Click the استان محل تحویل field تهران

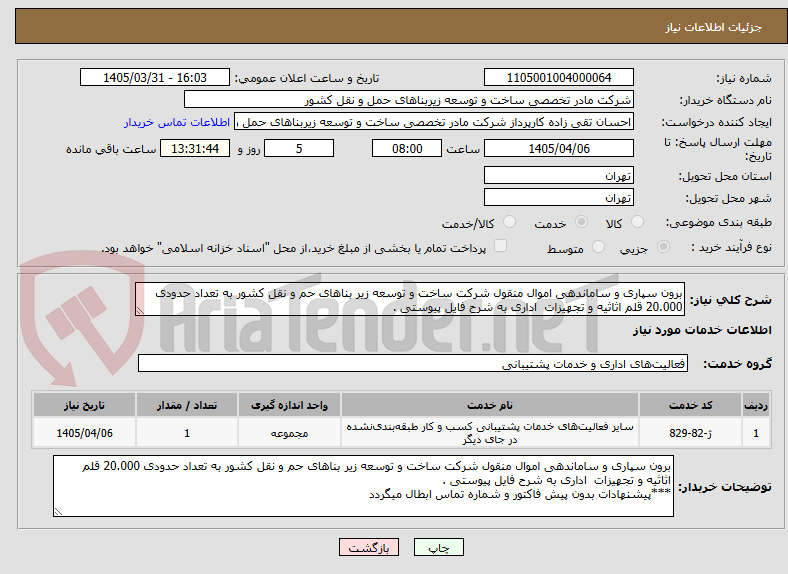click(558, 175)
